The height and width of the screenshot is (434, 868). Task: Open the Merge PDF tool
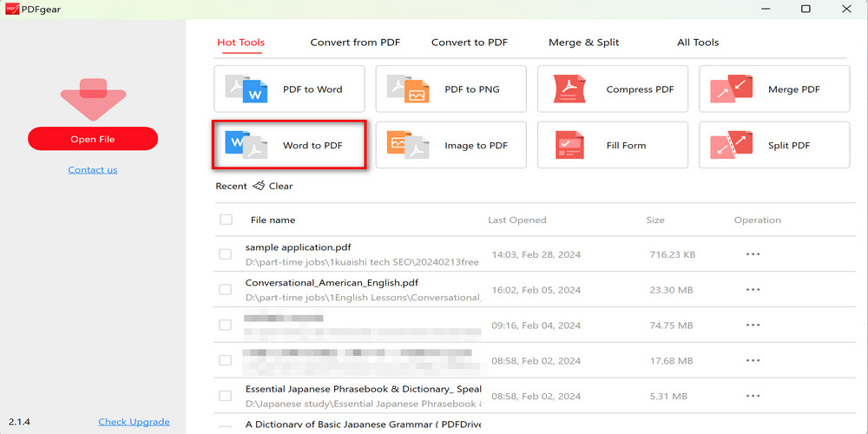pyautogui.click(x=774, y=89)
